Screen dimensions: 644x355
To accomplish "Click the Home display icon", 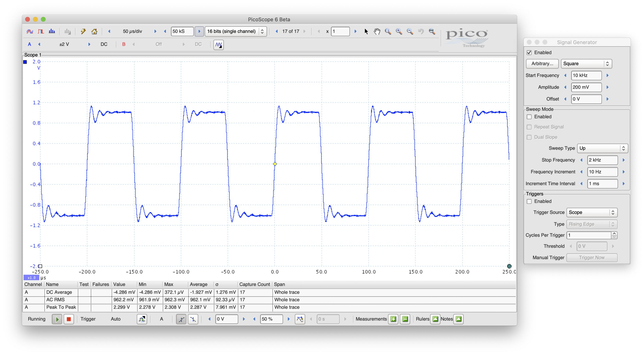I will (94, 31).
